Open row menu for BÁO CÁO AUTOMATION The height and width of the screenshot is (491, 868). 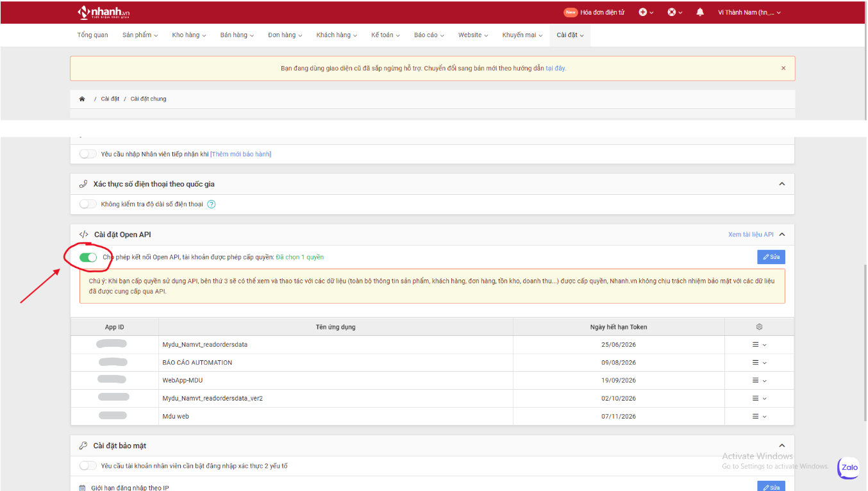coord(759,363)
